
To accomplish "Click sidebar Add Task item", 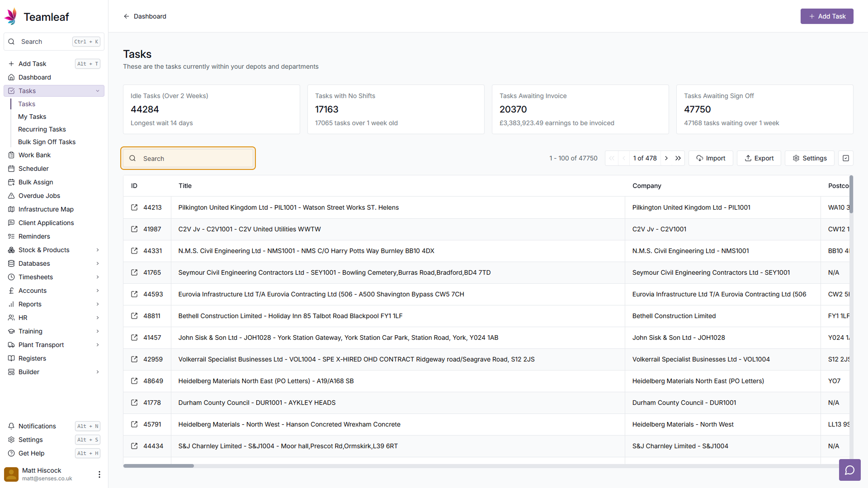I will [54, 64].
